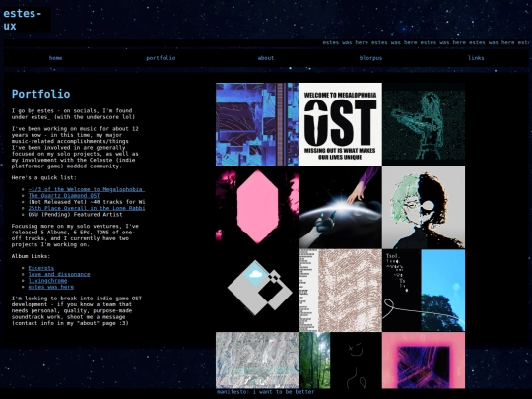Open the black cover with doodle lines

point(357,361)
